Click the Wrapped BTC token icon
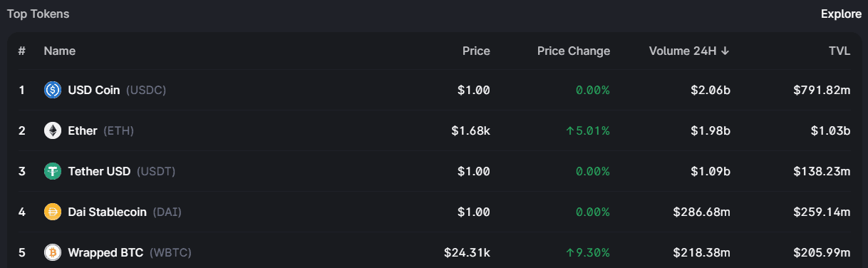Screen dimensions: 868x268 point(53,252)
